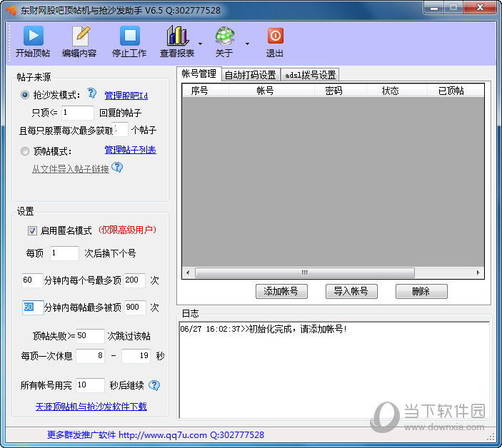Click the 帐号 column header

(271, 91)
